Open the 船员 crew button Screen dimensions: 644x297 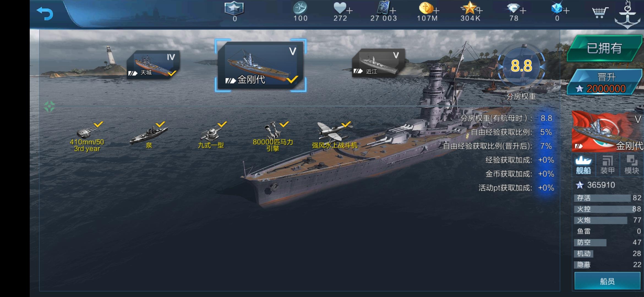607,281
